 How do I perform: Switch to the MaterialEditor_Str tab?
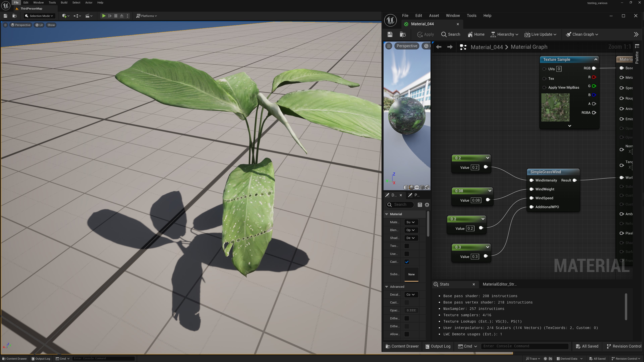point(499,284)
